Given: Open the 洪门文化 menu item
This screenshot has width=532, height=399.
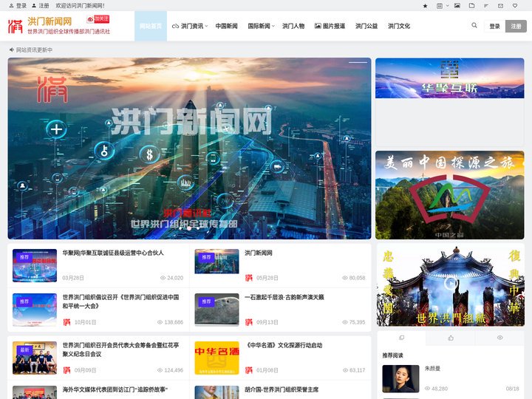Looking at the screenshot, I should 399,26.
